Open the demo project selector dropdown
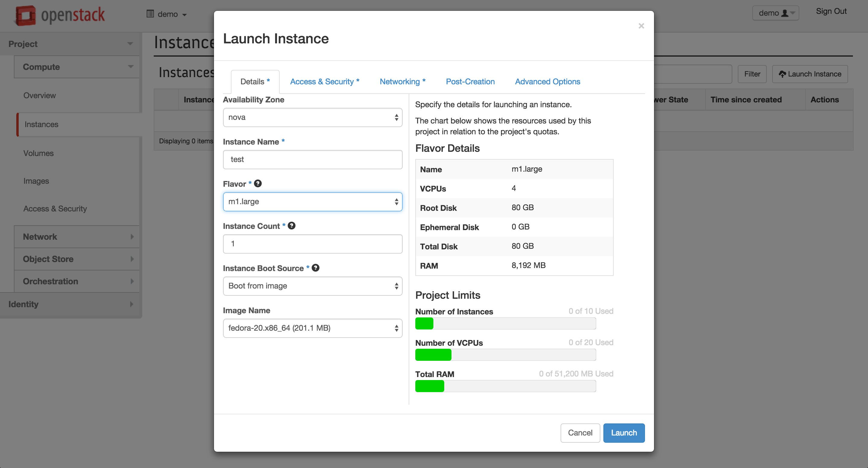This screenshot has width=868, height=468. pyautogui.click(x=167, y=14)
